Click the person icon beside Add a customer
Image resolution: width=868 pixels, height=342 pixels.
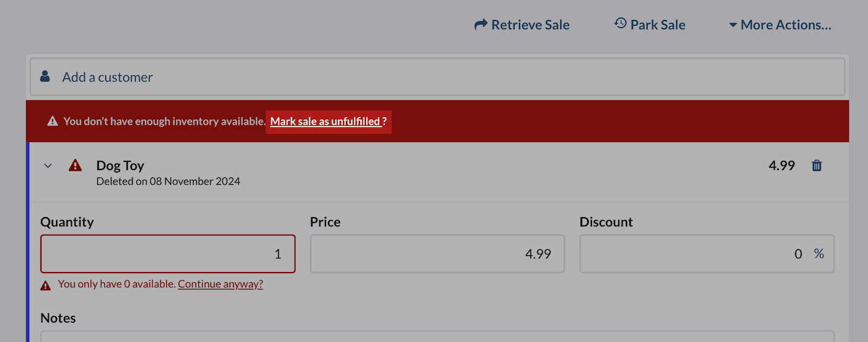[45, 77]
